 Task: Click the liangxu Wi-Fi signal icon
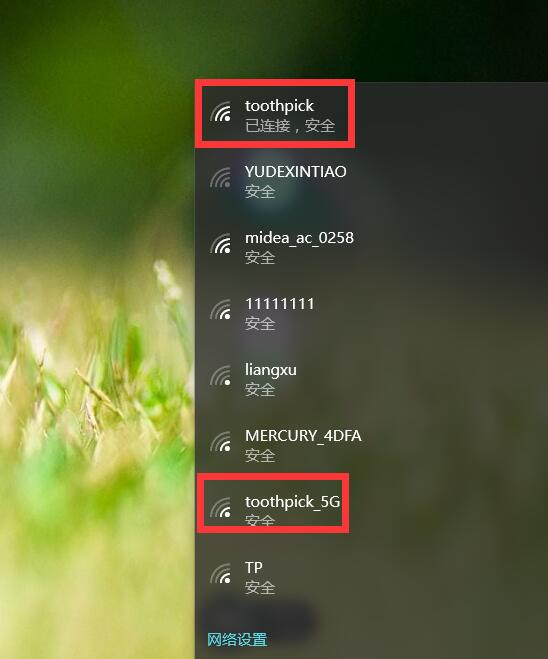pyautogui.click(x=221, y=376)
